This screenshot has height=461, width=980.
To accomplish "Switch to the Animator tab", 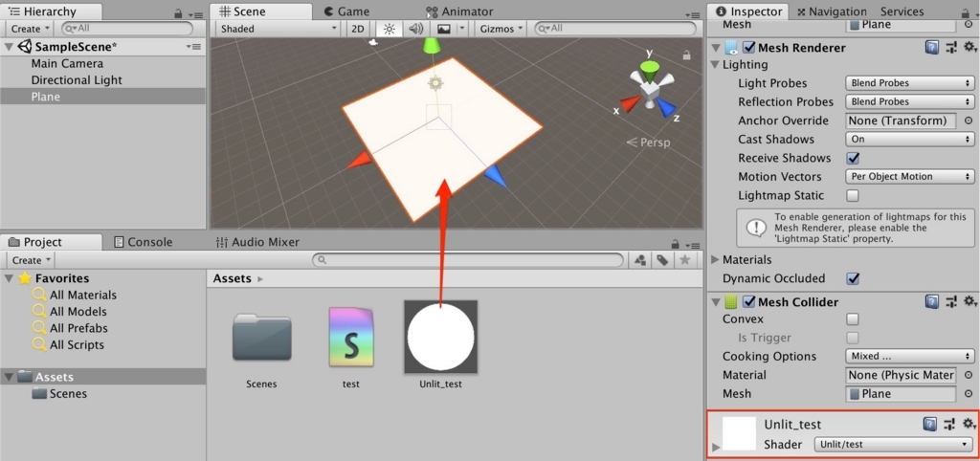I will [x=459, y=11].
